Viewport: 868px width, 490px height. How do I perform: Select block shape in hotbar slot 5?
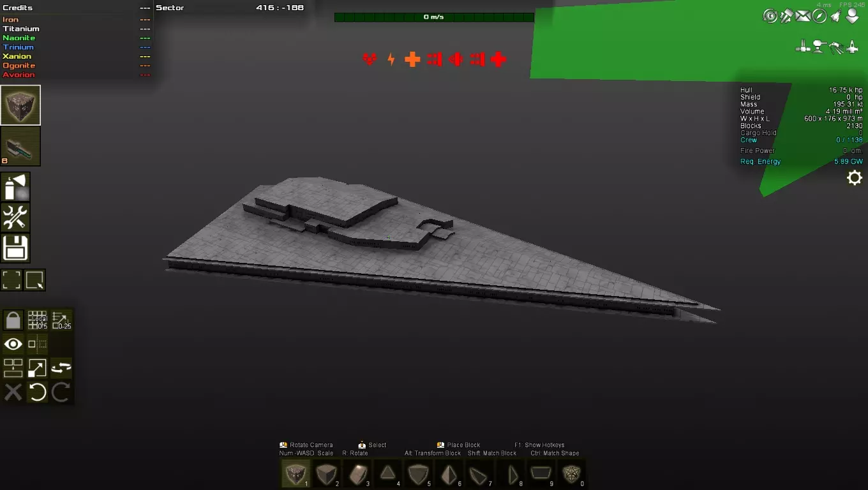(x=418, y=474)
